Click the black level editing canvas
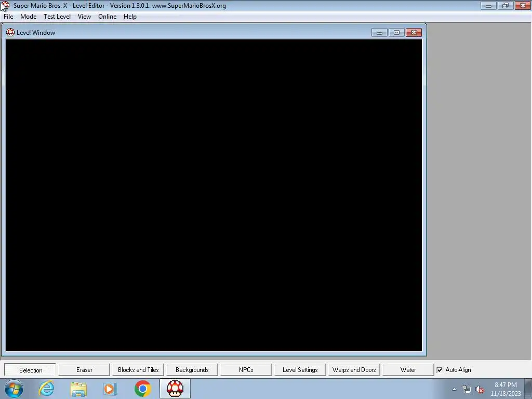 (214, 195)
